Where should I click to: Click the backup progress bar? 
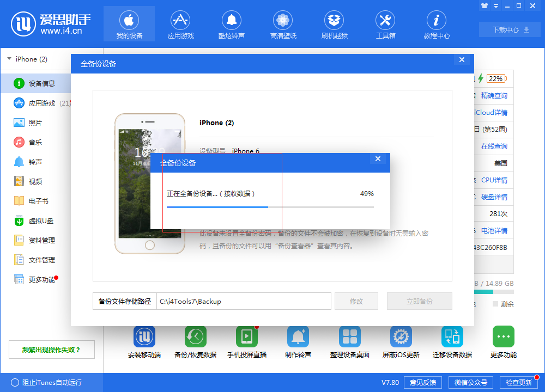[x=270, y=207]
